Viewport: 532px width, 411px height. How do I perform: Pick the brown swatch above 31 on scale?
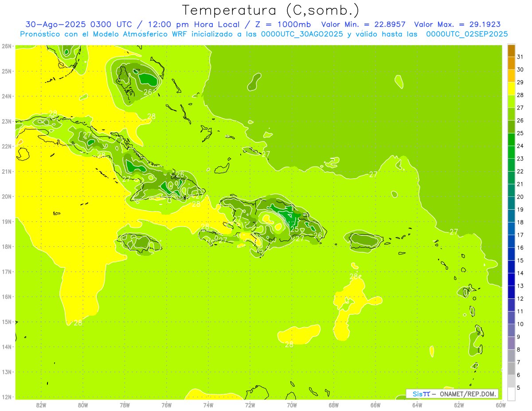(x=511, y=51)
